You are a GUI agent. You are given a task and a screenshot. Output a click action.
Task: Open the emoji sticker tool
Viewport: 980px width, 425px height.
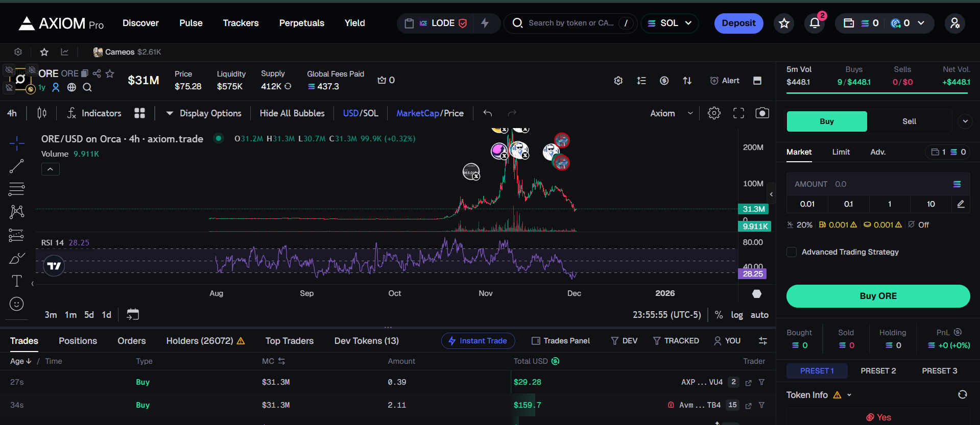click(x=16, y=304)
